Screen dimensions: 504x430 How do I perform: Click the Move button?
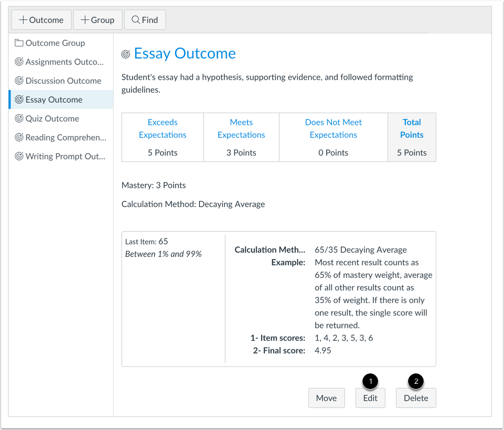coord(327,398)
